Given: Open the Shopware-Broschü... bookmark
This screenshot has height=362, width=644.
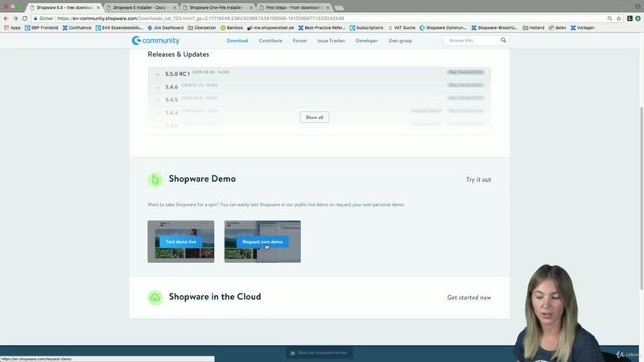Looking at the screenshot, I should point(494,27).
